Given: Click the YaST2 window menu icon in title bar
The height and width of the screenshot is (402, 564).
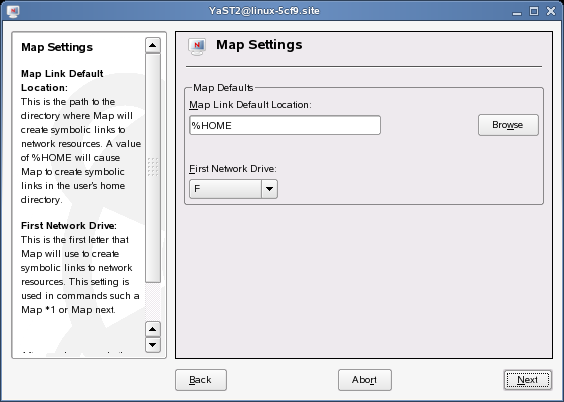Looking at the screenshot, I should (13, 11).
